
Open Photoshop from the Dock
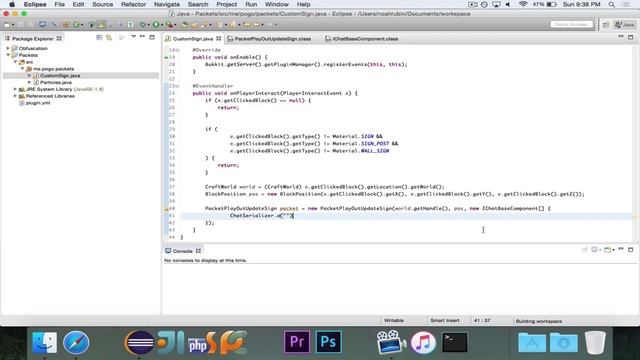328,342
